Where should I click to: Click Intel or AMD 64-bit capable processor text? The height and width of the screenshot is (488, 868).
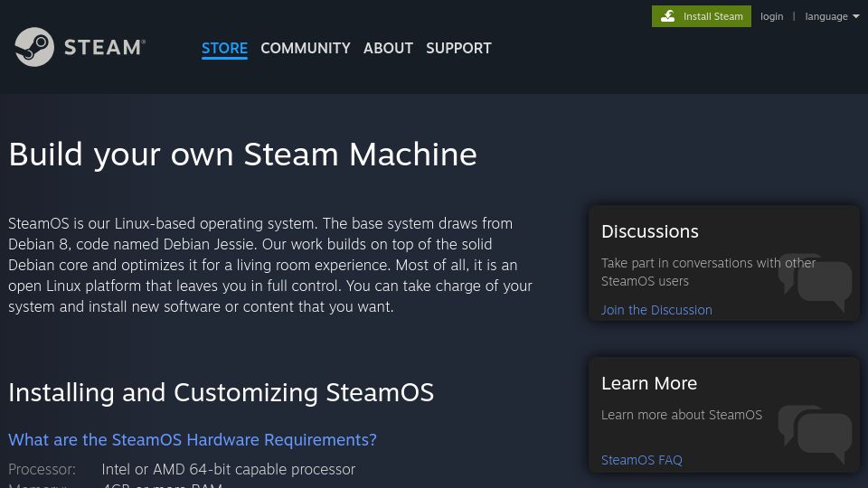tap(228, 469)
